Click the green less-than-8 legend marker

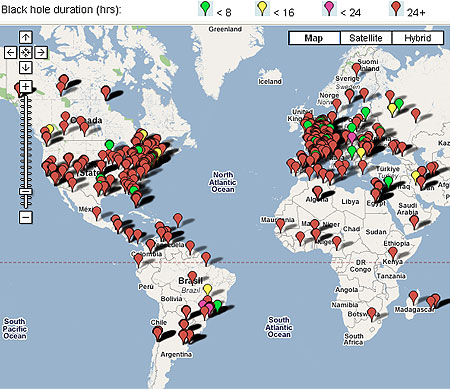coord(205,8)
